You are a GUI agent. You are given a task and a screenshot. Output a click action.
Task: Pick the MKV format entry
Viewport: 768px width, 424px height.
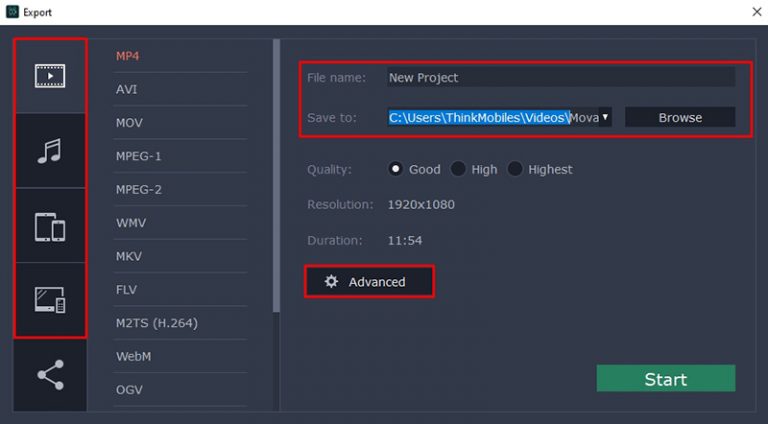point(128,256)
